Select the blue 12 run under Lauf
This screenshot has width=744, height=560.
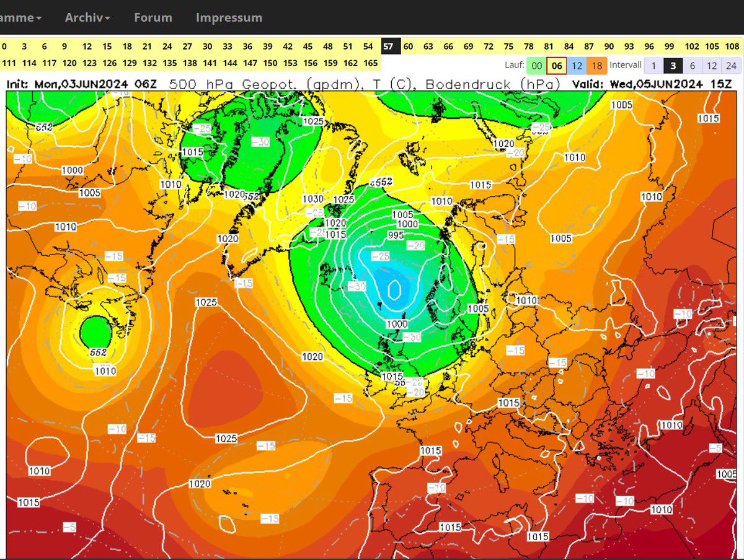pos(577,66)
